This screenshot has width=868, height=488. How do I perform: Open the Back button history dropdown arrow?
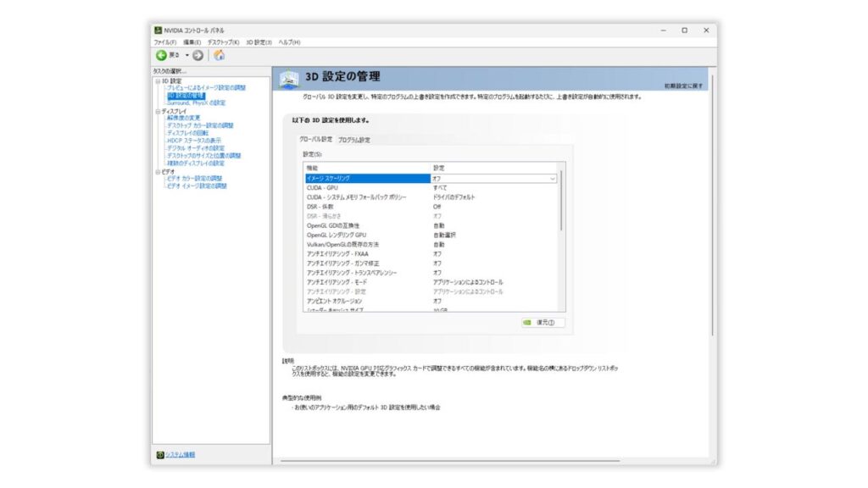[187, 55]
